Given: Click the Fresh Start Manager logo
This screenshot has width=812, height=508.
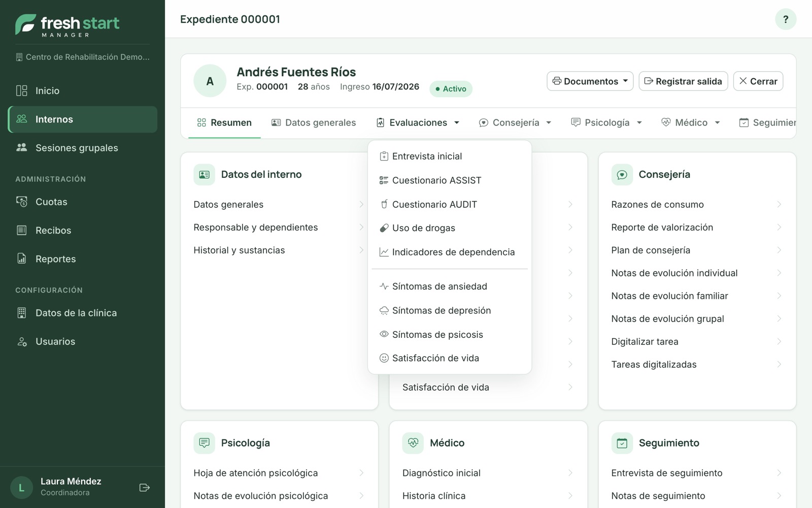Looking at the screenshot, I should click(67, 25).
